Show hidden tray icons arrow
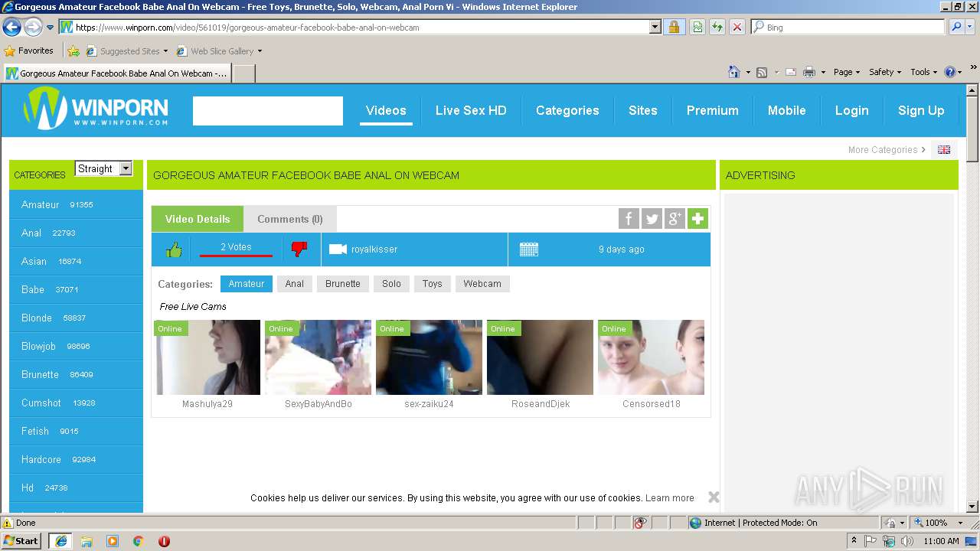This screenshot has width=980, height=551. point(854,541)
